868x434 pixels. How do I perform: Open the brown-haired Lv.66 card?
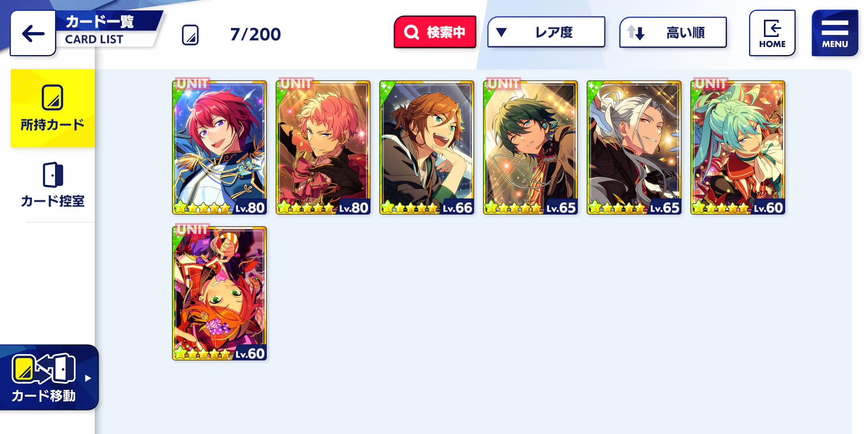click(427, 147)
